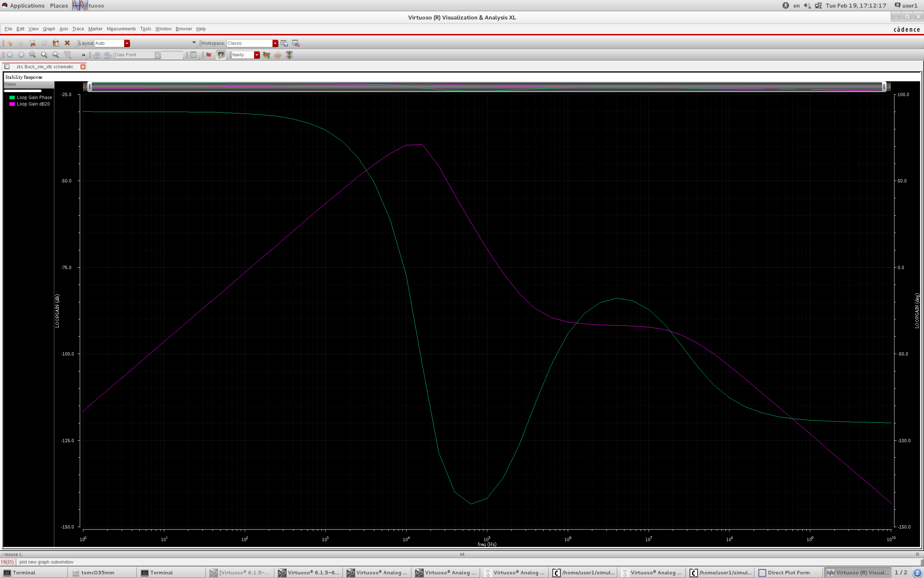
Task: Click the Redo arrow icon
Action: [x=21, y=43]
